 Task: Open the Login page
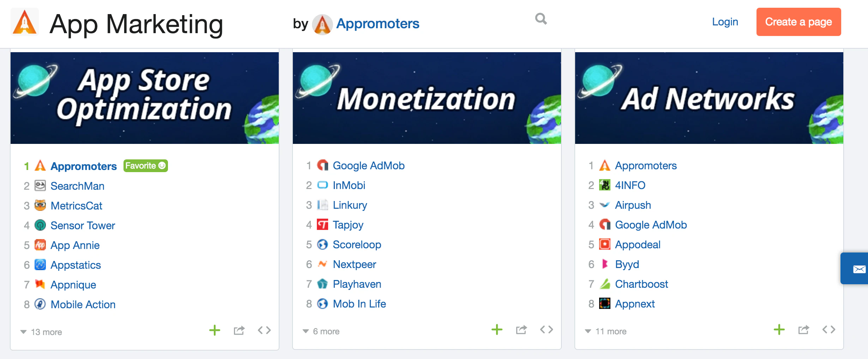coord(725,22)
